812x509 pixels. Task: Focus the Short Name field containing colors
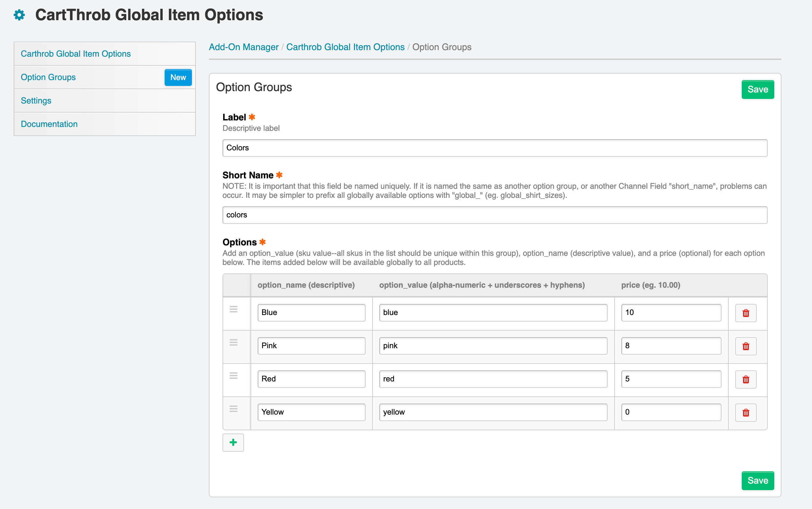pyautogui.click(x=495, y=215)
